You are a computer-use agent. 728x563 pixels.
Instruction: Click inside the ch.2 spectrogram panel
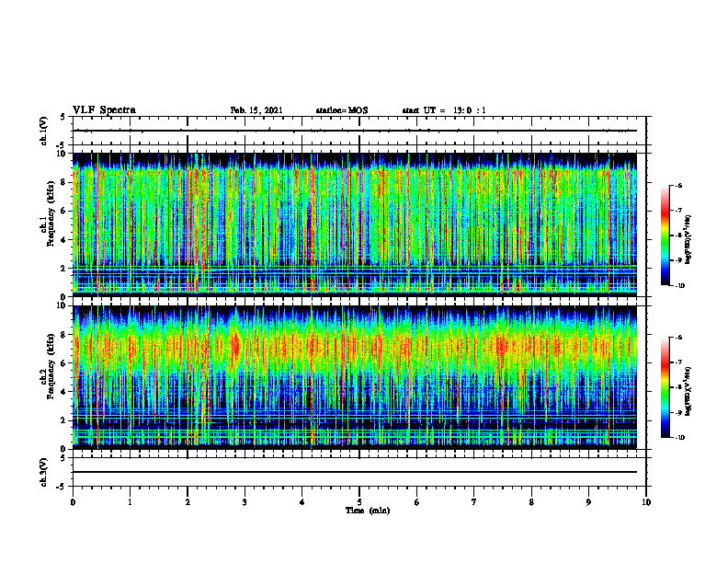coord(354,377)
